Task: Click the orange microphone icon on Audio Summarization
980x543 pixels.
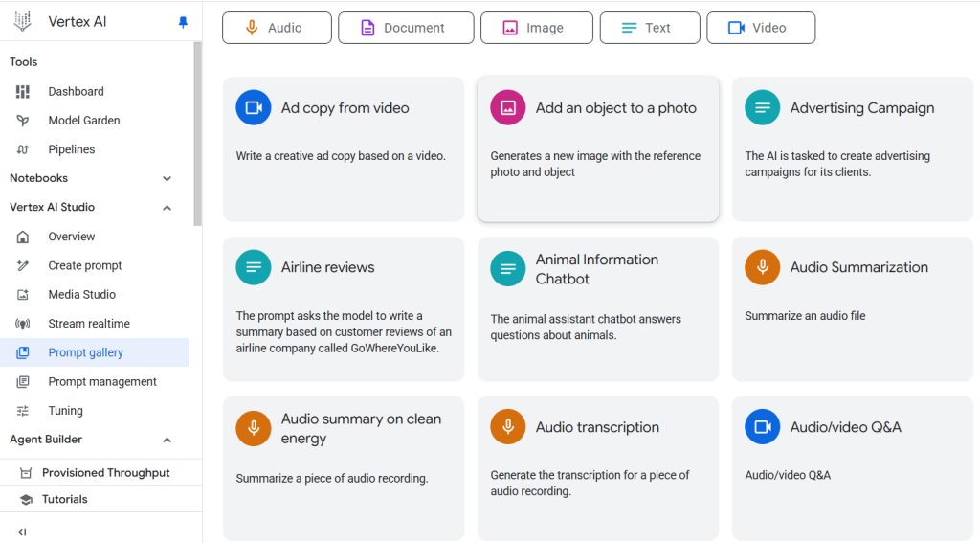Action: 763,267
